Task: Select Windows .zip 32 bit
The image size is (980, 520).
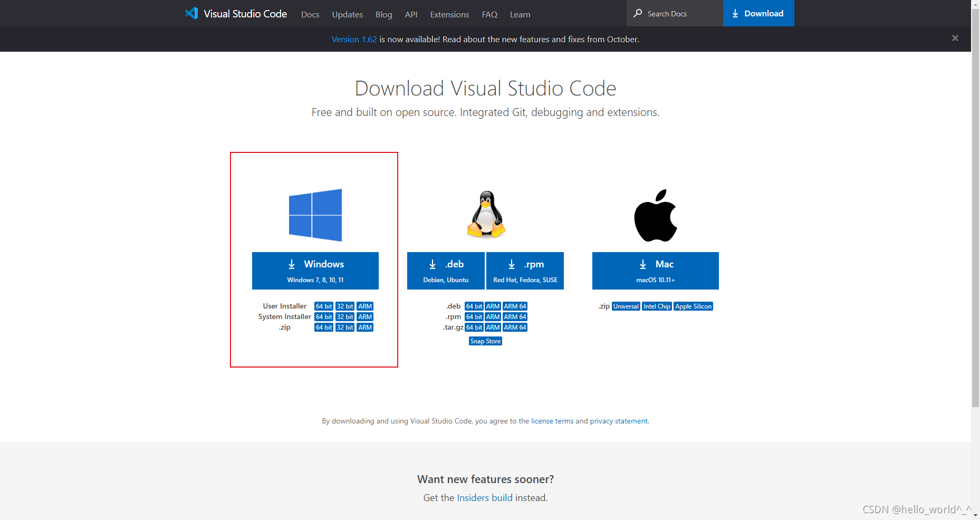Action: click(345, 328)
